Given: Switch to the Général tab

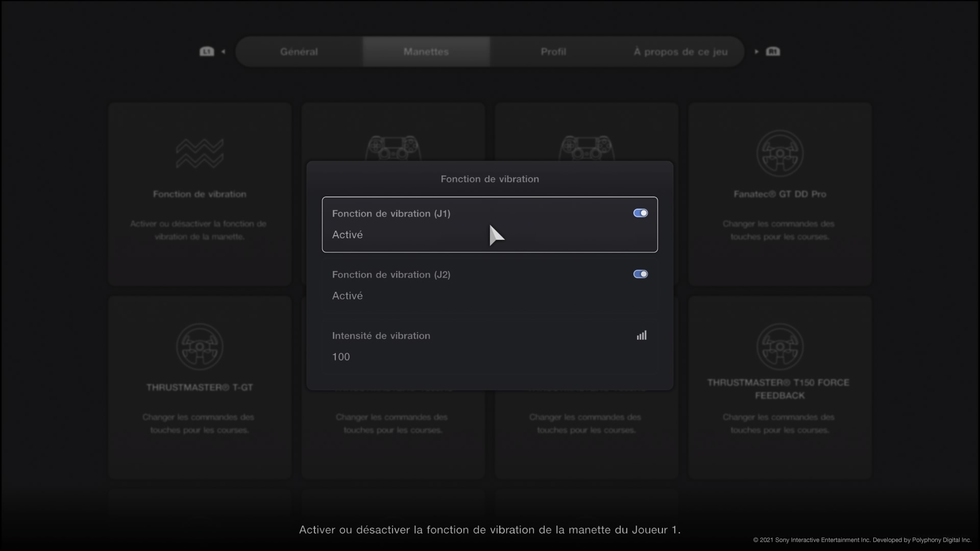Looking at the screenshot, I should [299, 52].
